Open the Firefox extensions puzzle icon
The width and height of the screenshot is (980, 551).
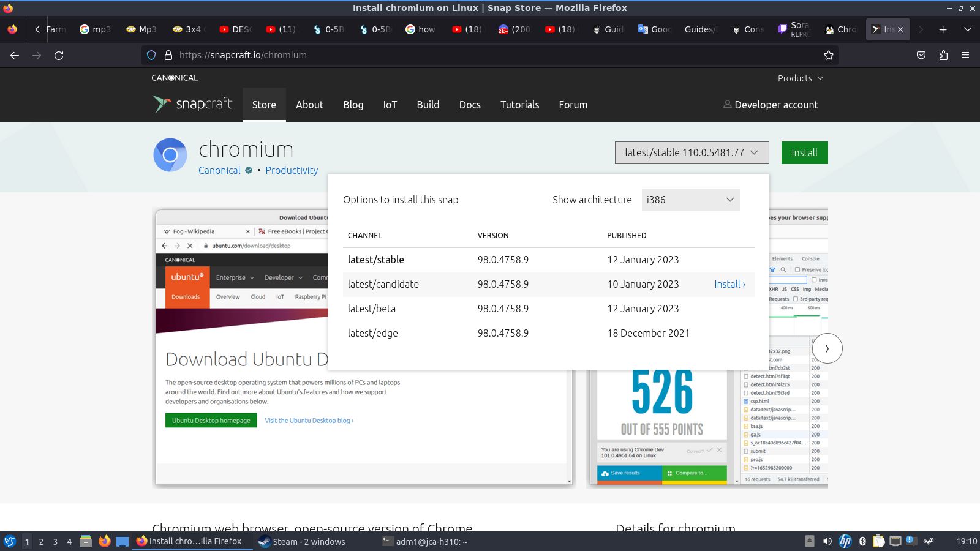(943, 55)
